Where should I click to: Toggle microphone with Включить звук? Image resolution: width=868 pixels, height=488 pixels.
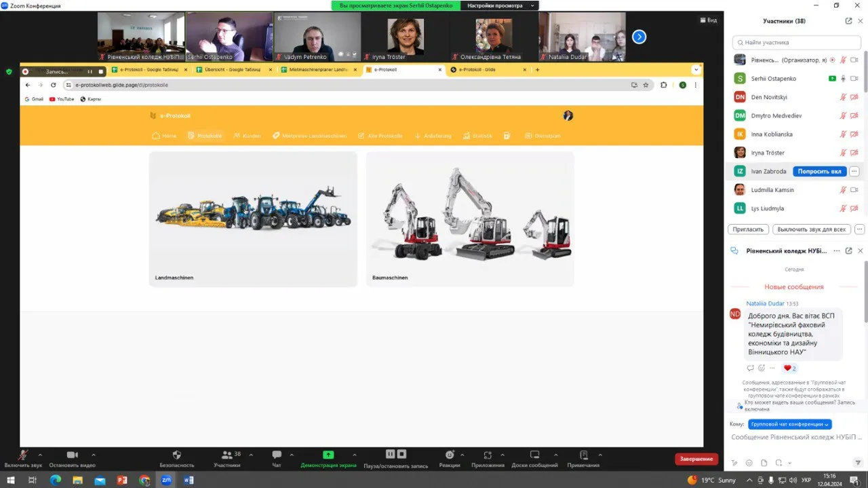click(x=22, y=455)
